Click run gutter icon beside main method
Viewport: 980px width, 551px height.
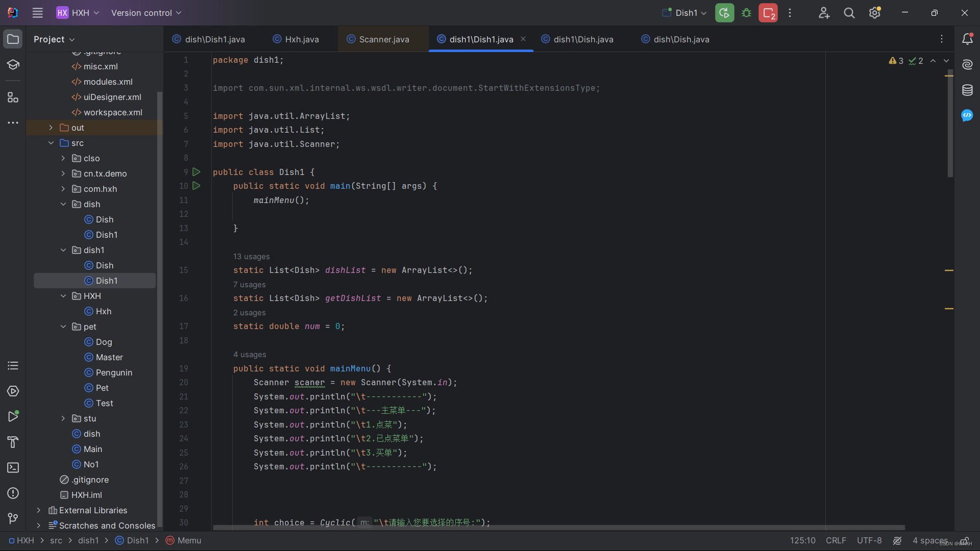197,186
